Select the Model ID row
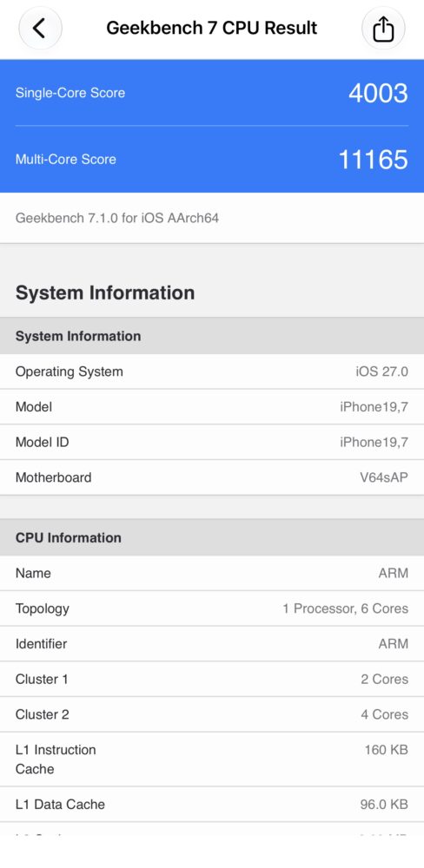 212,443
